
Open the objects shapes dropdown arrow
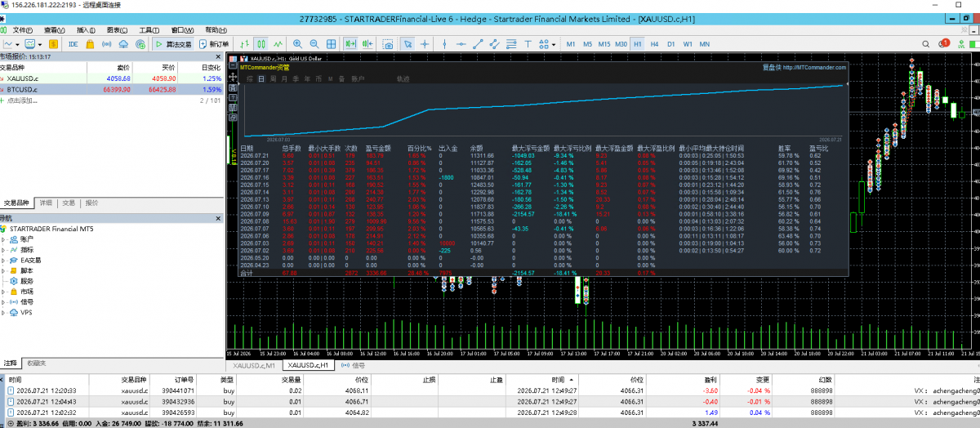pyautogui.click(x=554, y=43)
